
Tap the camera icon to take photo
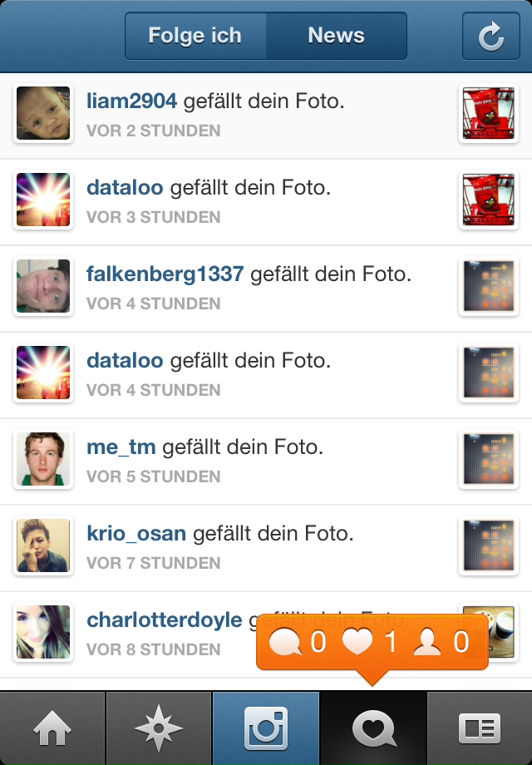click(266, 728)
